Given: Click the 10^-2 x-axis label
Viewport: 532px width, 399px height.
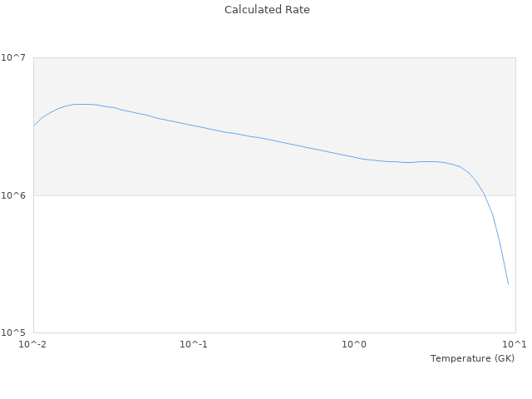Looking at the screenshot, I should coord(33,345).
